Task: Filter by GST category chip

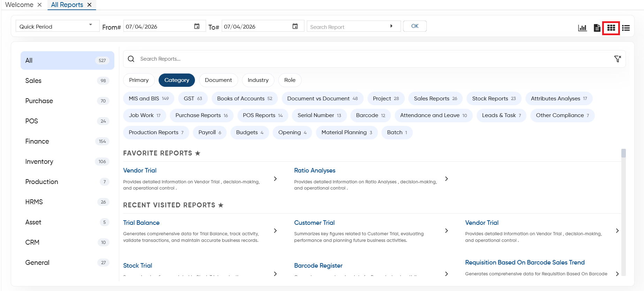Action: pyautogui.click(x=193, y=99)
